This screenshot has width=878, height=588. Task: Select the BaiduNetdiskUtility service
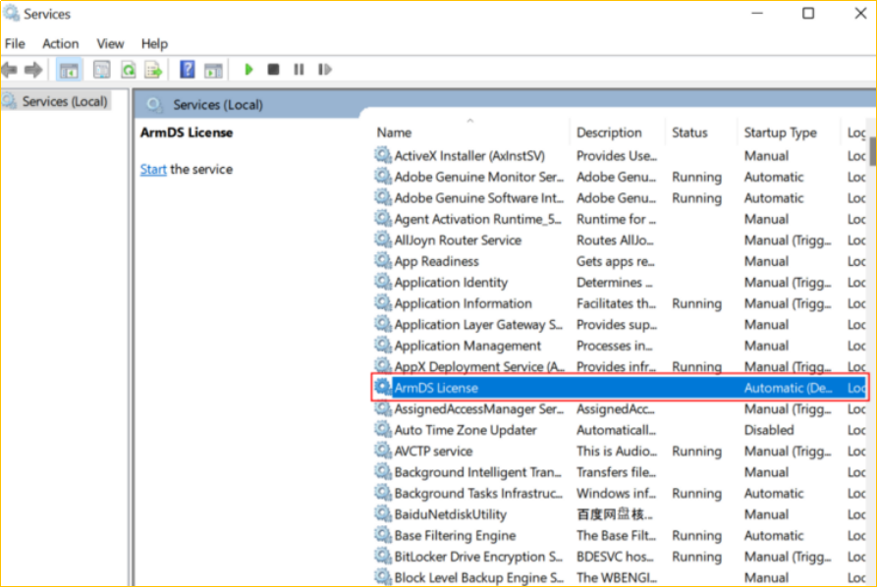click(450, 514)
